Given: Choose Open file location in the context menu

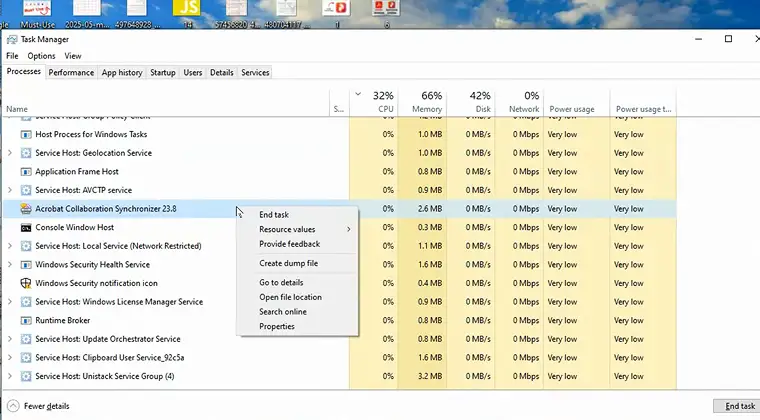Looking at the screenshot, I should click(297, 297).
